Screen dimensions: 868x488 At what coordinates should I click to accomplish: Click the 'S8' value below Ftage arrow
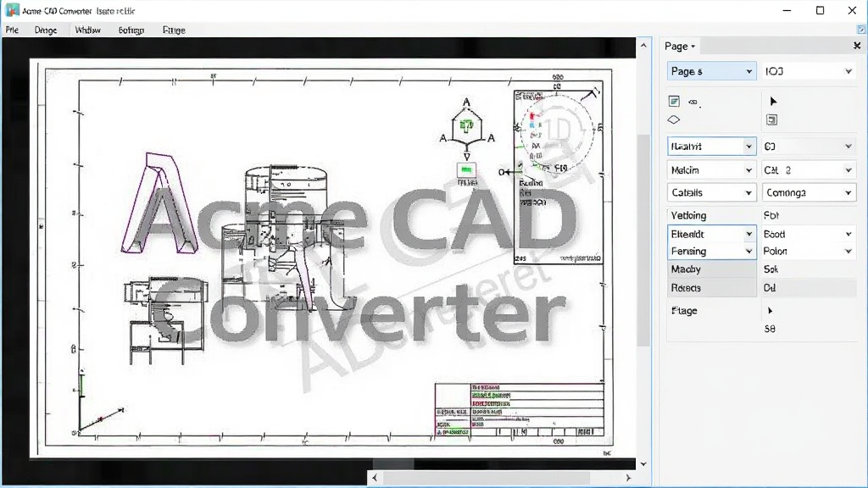coord(770,329)
